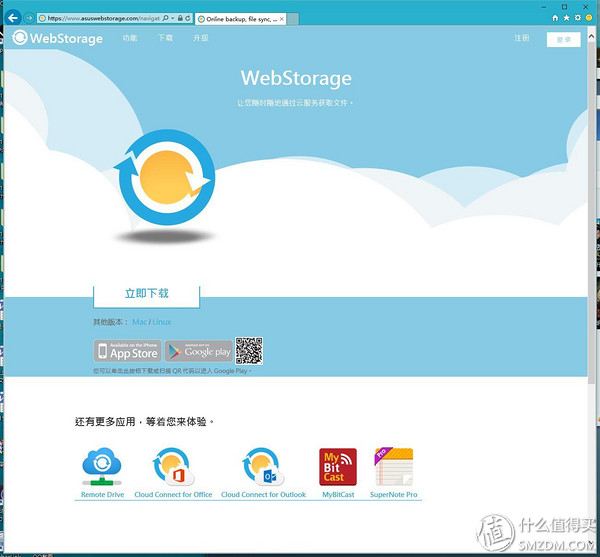Click the Remote Drive text link
This screenshot has width=600, height=557.
point(102,495)
